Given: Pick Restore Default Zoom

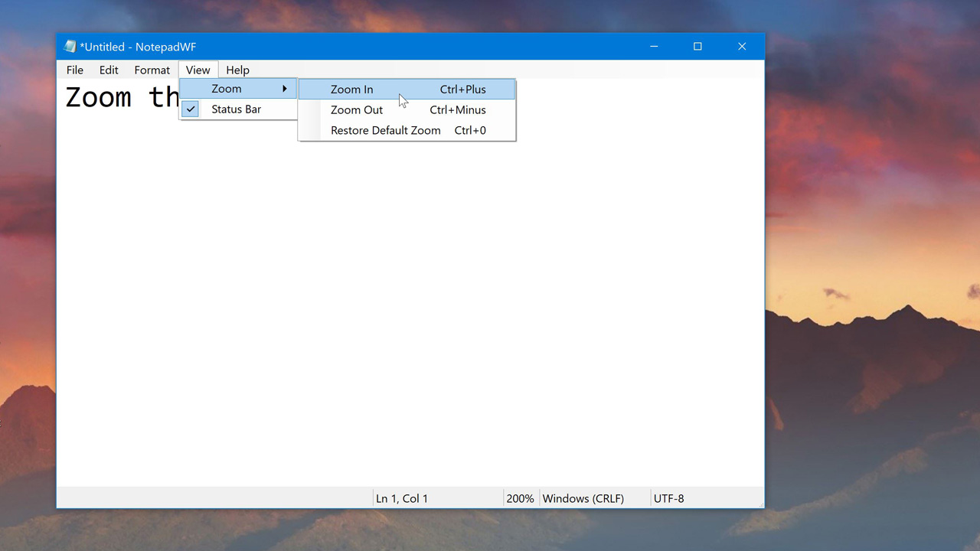Looking at the screenshot, I should [x=386, y=131].
